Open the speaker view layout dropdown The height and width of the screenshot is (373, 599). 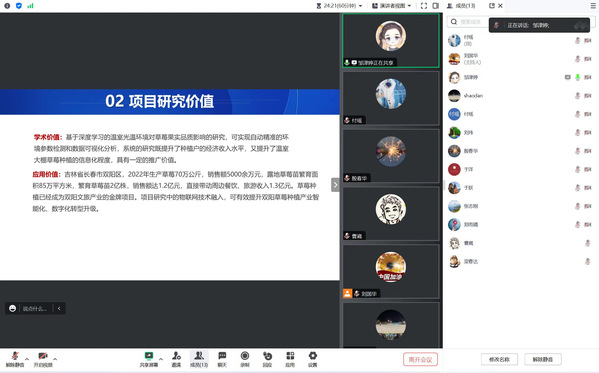(392, 6)
